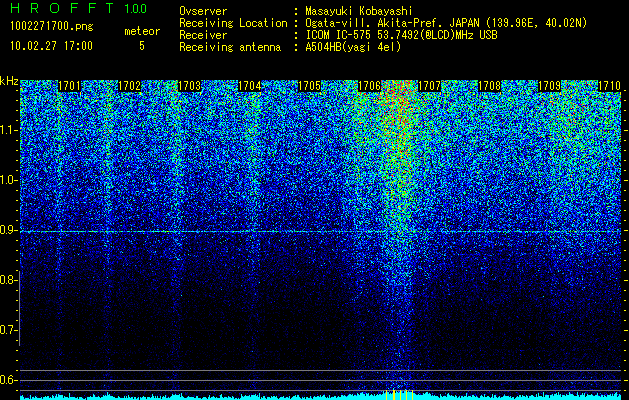Click the 0.8 frequency axis label
The height and width of the screenshot is (400, 629).
[8, 280]
